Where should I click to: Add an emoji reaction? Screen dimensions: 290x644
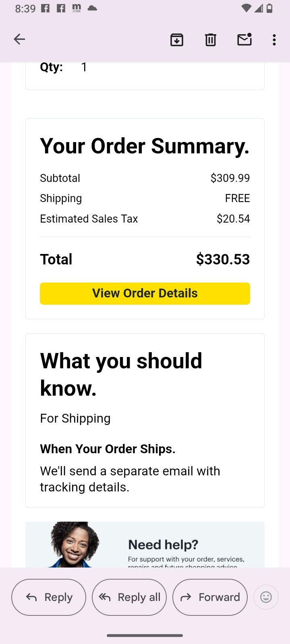(266, 597)
